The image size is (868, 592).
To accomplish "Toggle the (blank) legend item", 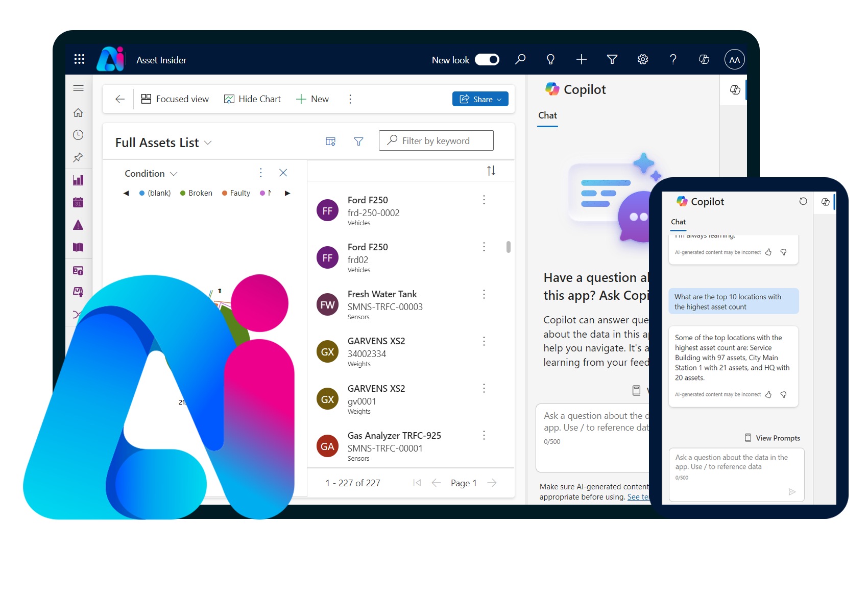I will pos(155,193).
